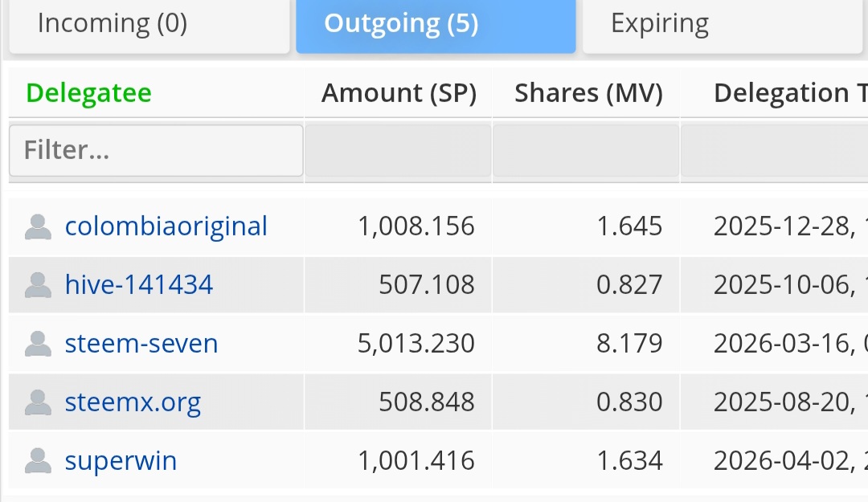Sort by the Shares (MV) column header

tap(588, 93)
